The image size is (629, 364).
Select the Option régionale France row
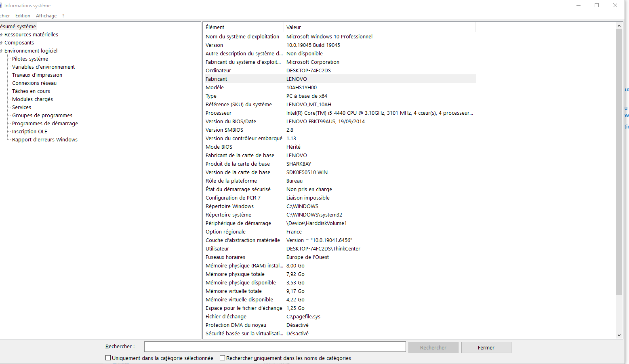click(339, 231)
